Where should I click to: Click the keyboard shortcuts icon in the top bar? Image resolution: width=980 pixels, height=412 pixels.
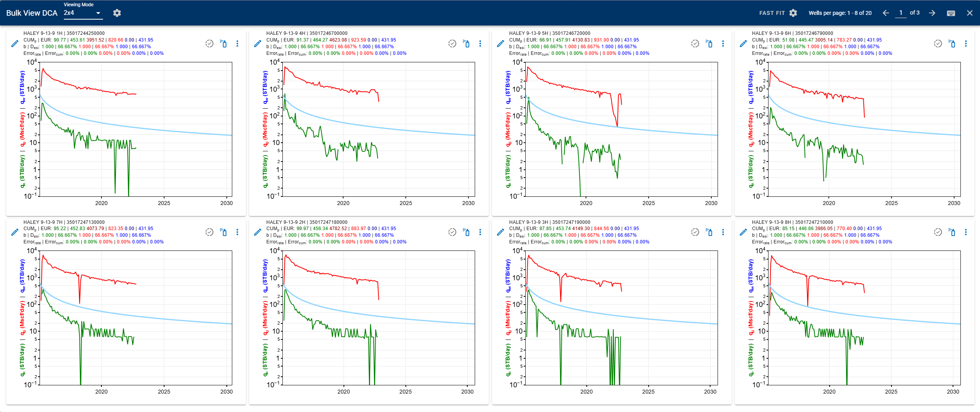[x=950, y=13]
